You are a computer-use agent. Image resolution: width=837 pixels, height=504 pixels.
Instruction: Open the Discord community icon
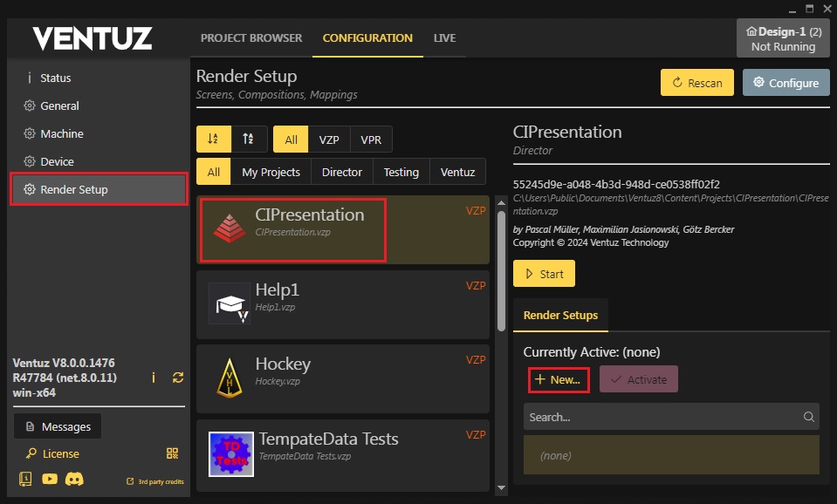click(x=75, y=479)
